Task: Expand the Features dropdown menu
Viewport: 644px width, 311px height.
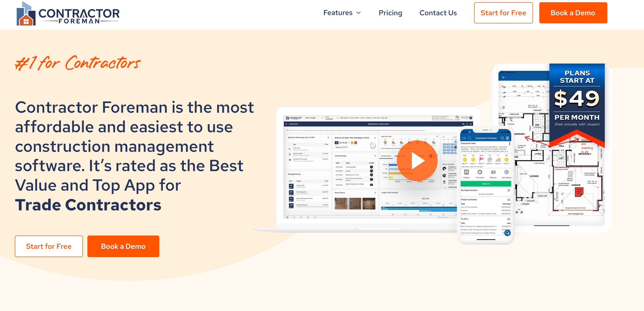Action: (x=338, y=13)
